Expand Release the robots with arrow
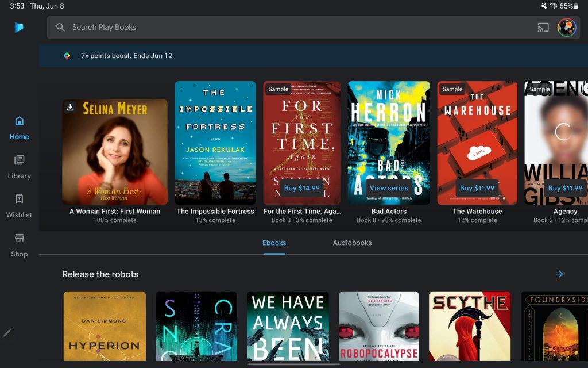Screen dimensions: 588x368 [x=559, y=274]
